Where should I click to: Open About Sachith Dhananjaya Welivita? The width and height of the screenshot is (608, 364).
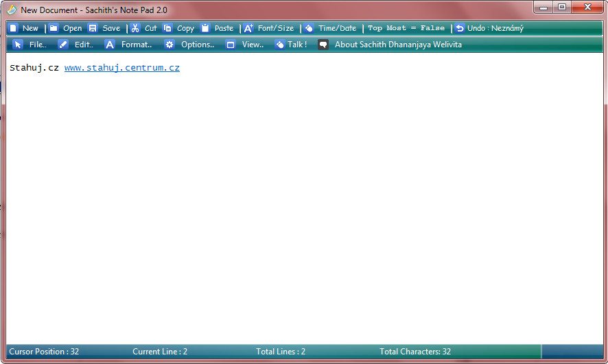pos(398,45)
